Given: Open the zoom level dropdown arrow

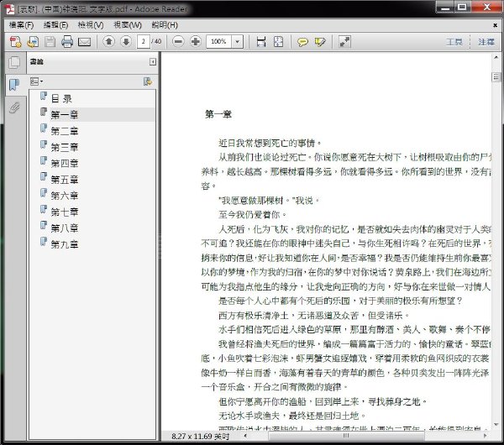Looking at the screenshot, I should pos(238,41).
